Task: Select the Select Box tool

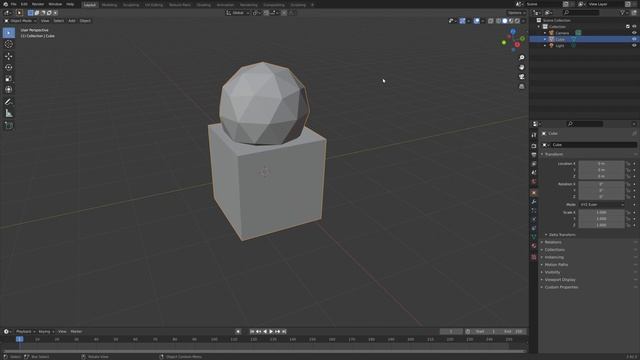Action: [x=9, y=33]
